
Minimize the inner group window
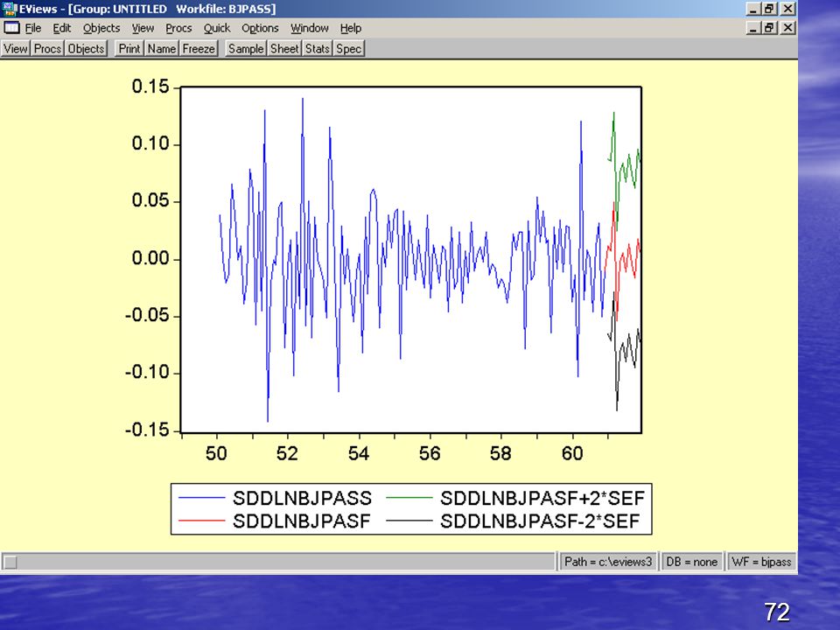(x=753, y=28)
